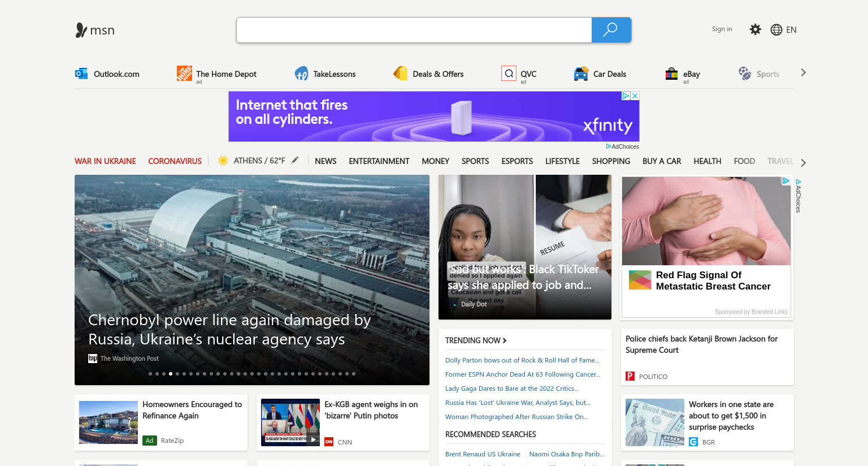Image resolution: width=868 pixels, height=466 pixels.
Task: Open the EN language selector
Action: [791, 30]
